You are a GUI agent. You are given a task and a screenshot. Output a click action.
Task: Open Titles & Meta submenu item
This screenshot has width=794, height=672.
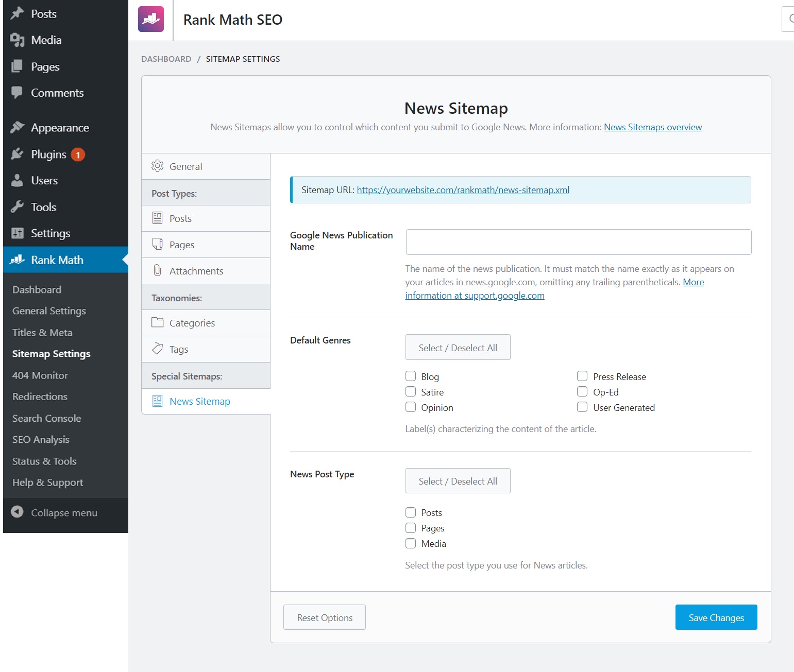click(42, 332)
